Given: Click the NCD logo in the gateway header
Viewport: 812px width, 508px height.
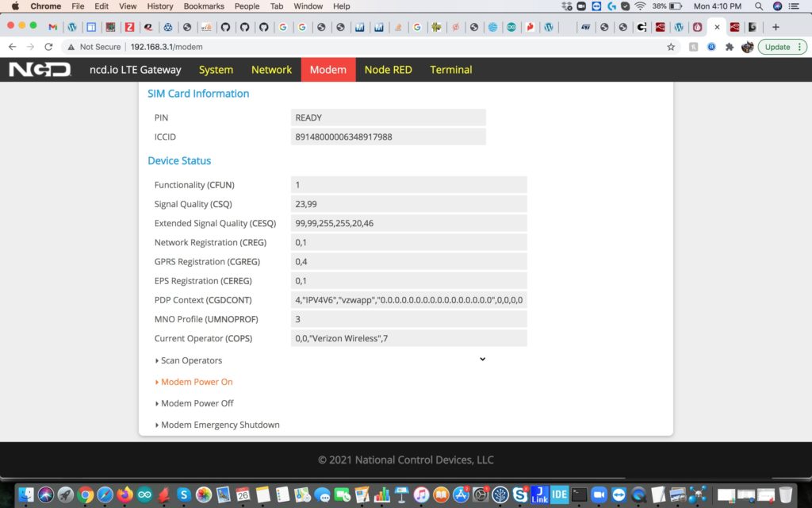Looking at the screenshot, I should tap(38, 69).
